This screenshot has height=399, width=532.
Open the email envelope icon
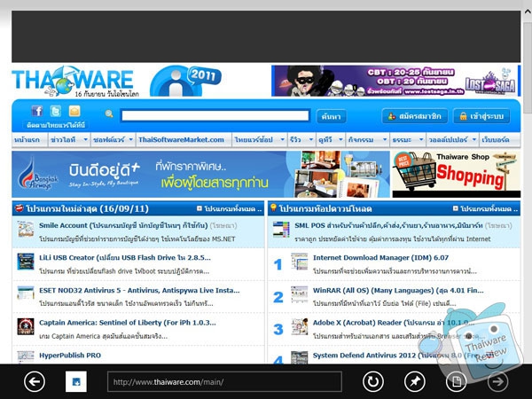(74, 111)
